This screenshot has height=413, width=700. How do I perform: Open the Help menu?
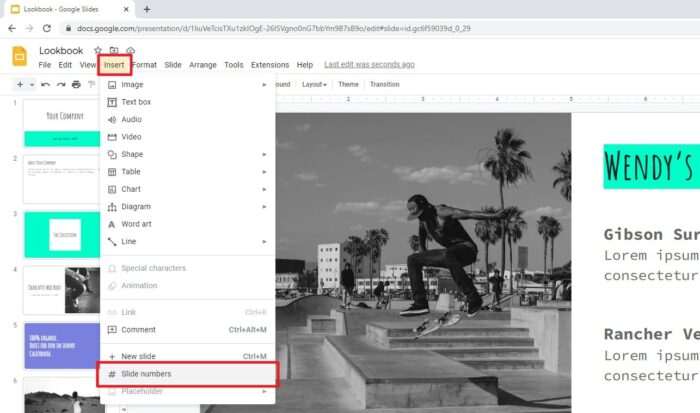(x=305, y=65)
